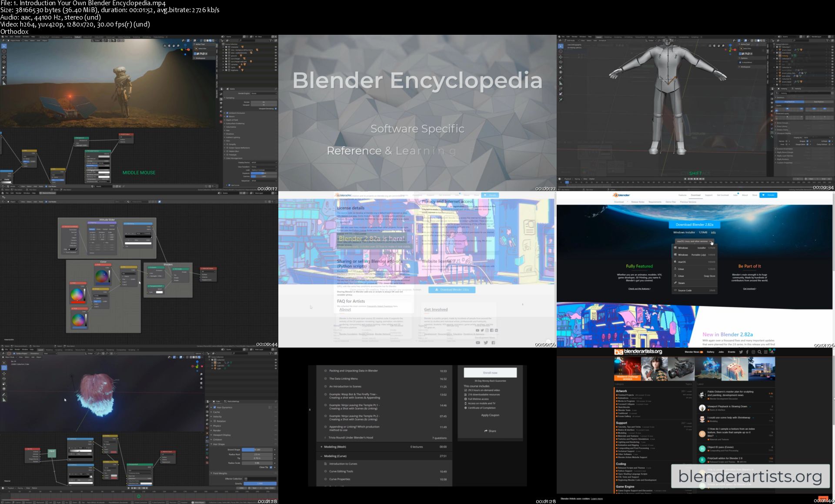Click the Gravity slider under Field Weights
The image size is (835, 504).
point(260,484)
